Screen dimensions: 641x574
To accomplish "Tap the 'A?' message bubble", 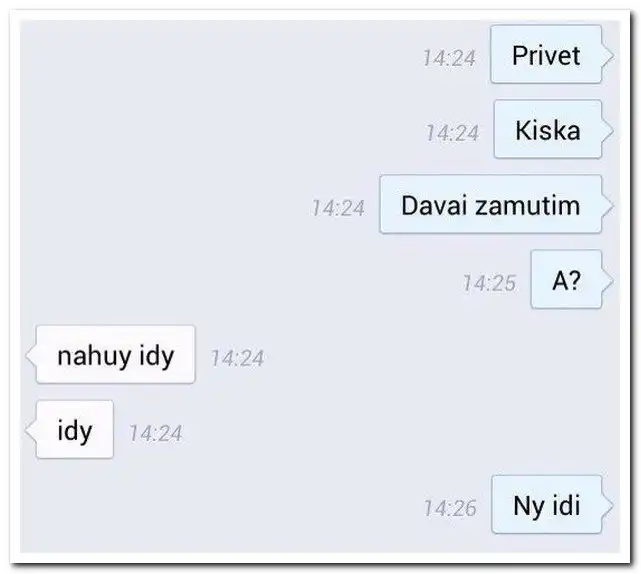I will [x=566, y=280].
